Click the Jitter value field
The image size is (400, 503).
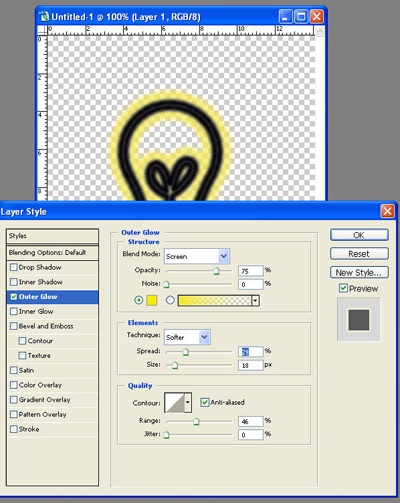[251, 435]
